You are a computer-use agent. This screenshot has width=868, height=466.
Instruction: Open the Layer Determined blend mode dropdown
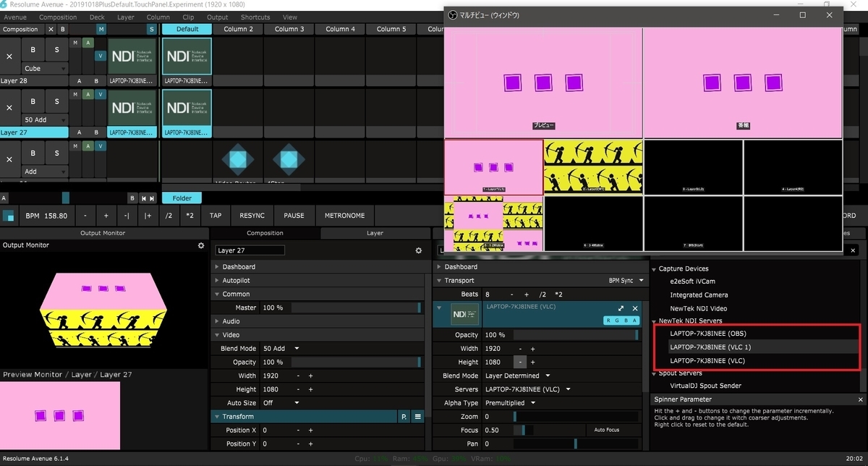pyautogui.click(x=517, y=376)
